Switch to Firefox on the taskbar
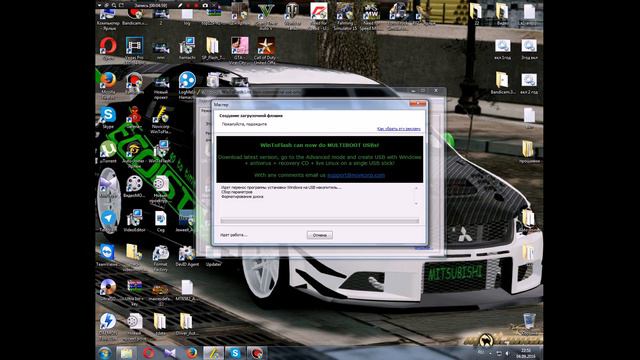640x360 pixels. point(191,353)
